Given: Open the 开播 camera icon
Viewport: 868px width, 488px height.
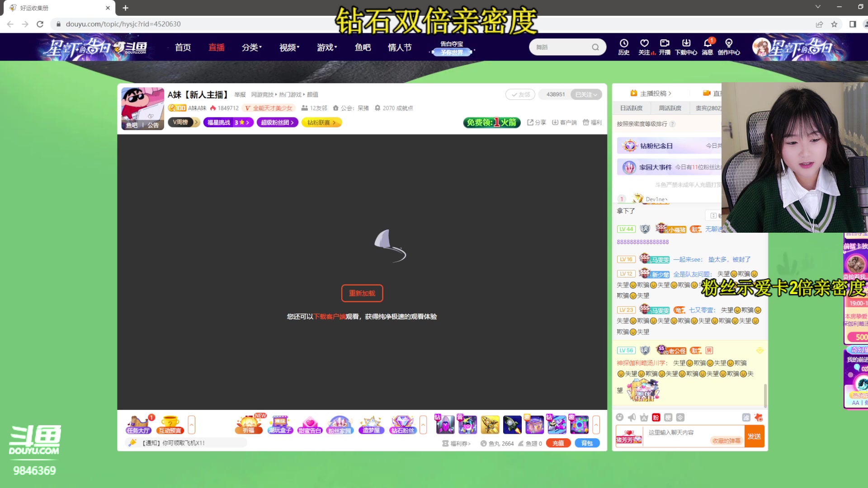Looking at the screenshot, I should click(x=665, y=47).
